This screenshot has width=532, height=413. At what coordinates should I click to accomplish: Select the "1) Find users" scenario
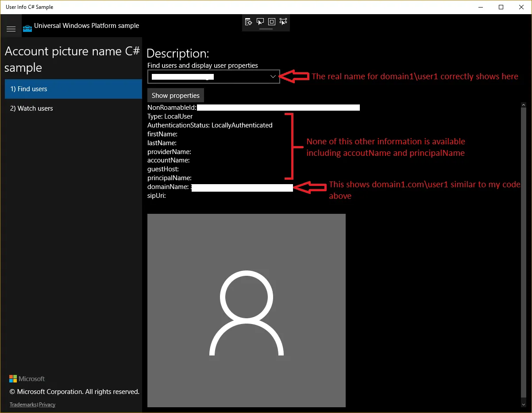[x=73, y=89]
